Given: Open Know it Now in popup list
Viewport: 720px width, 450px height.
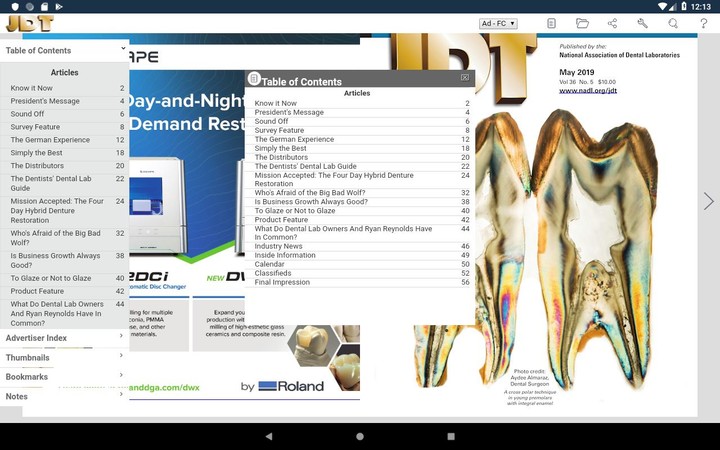Looking at the screenshot, I should pos(360,103).
